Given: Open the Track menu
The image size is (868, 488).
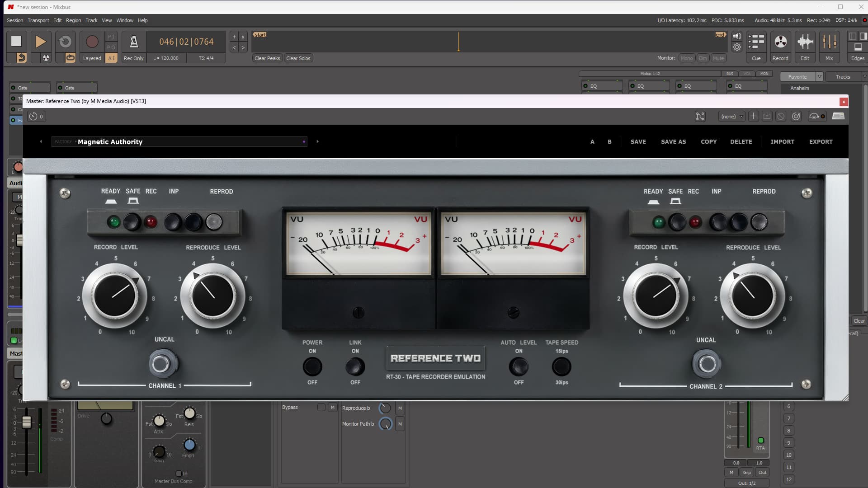Looking at the screenshot, I should (91, 20).
